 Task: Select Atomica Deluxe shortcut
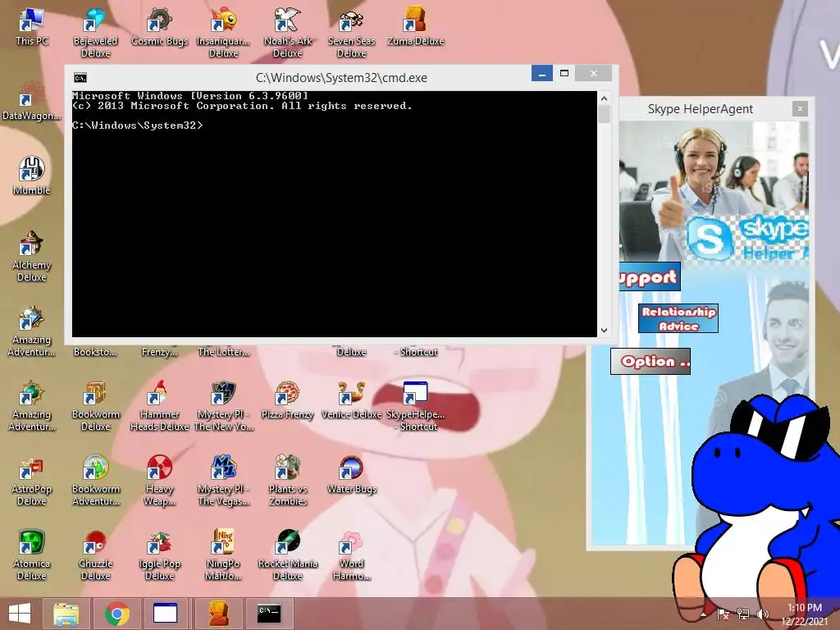[x=32, y=555]
